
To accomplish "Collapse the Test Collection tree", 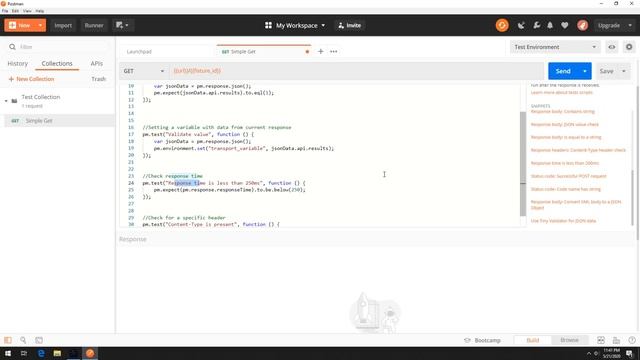I will point(6,101).
